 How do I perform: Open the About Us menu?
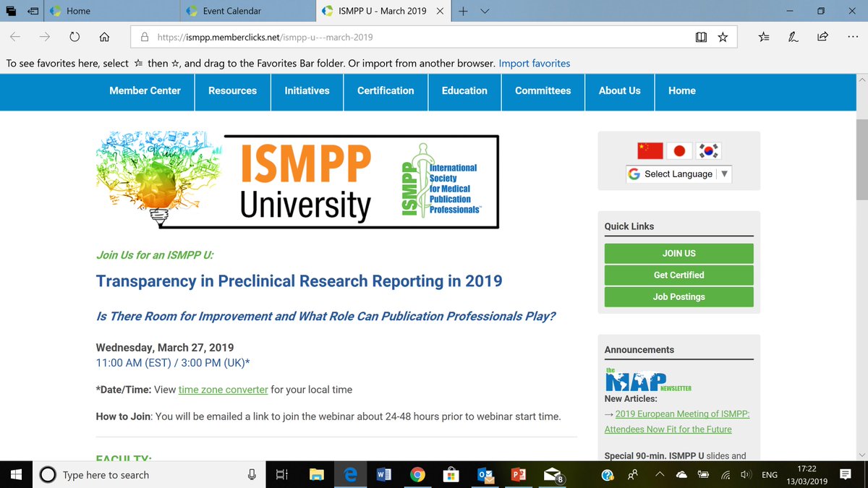pos(620,90)
